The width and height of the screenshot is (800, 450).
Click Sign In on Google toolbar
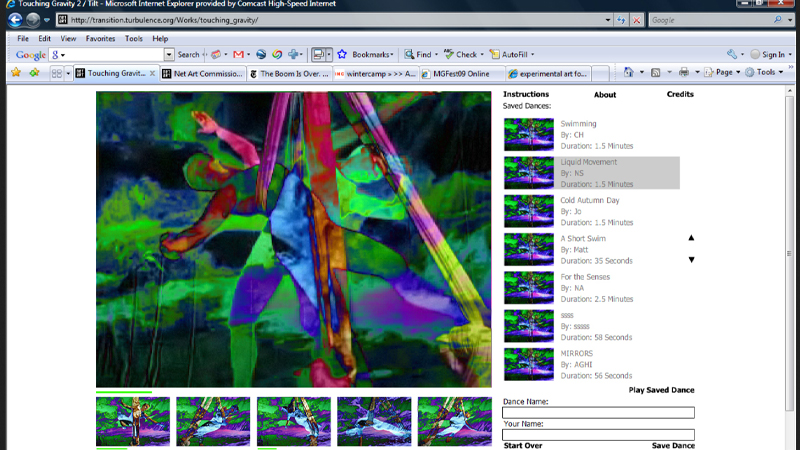click(x=768, y=54)
